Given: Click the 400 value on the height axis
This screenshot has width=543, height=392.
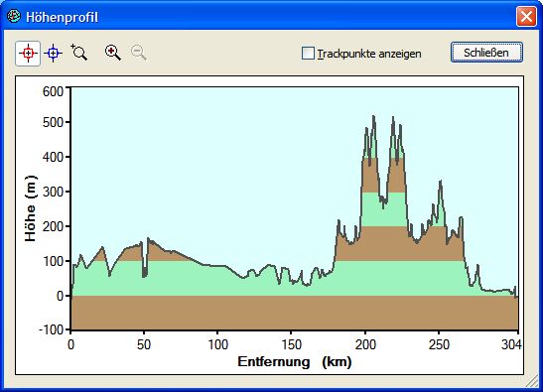Looking at the screenshot, I should (53, 157).
